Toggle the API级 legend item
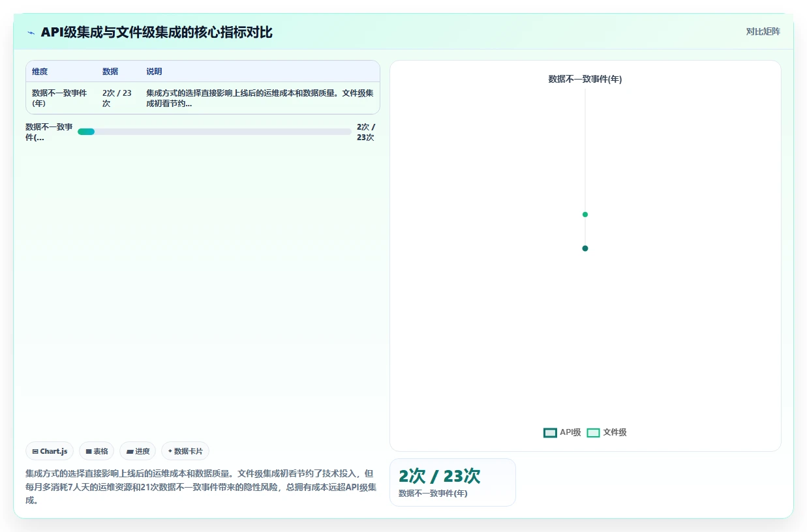Image resolution: width=807 pixels, height=532 pixels. click(x=562, y=432)
